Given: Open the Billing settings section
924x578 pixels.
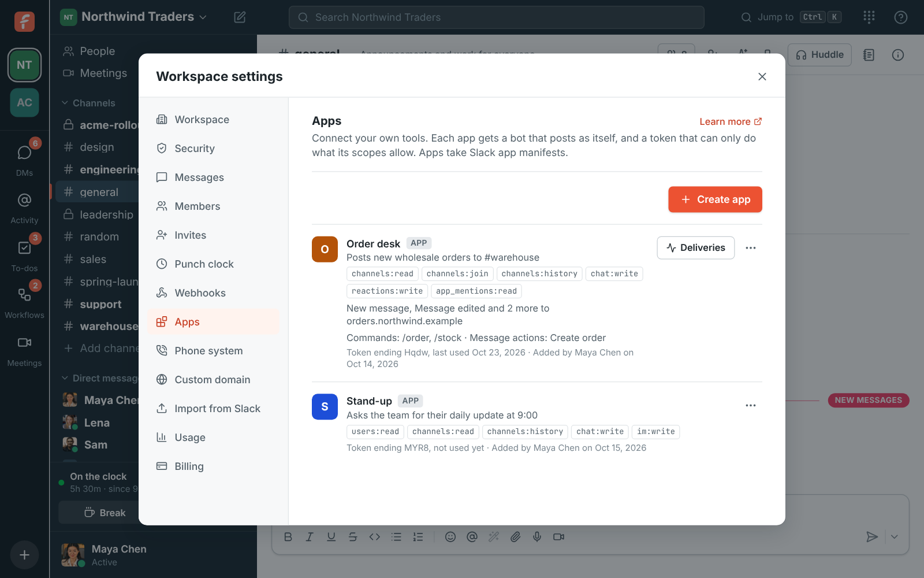Looking at the screenshot, I should point(214,466).
